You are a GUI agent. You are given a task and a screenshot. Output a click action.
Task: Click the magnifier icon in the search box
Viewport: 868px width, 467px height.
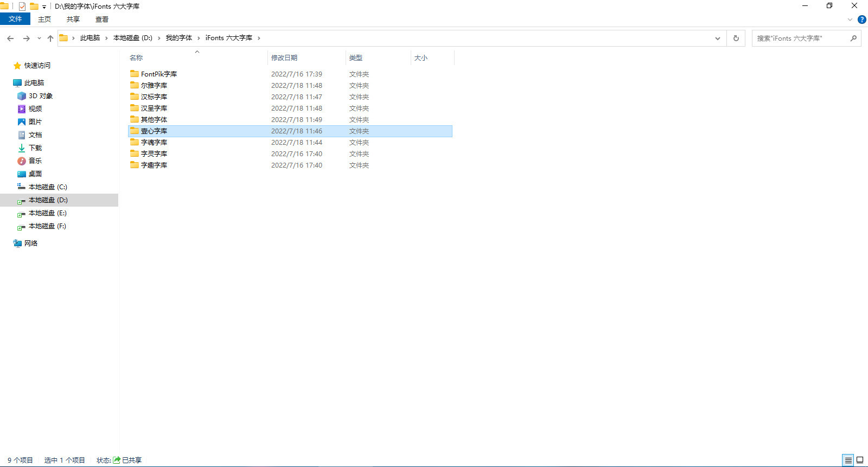click(x=853, y=39)
